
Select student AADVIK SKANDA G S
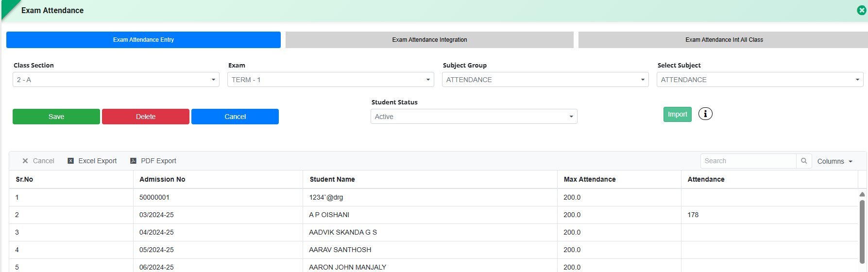[343, 232]
